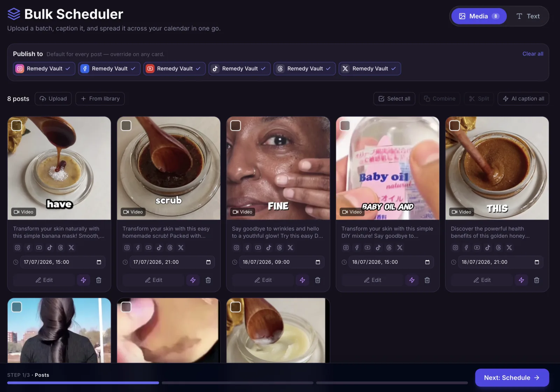Trash the 'Say goodbye to wrinkles' post

tap(318, 280)
